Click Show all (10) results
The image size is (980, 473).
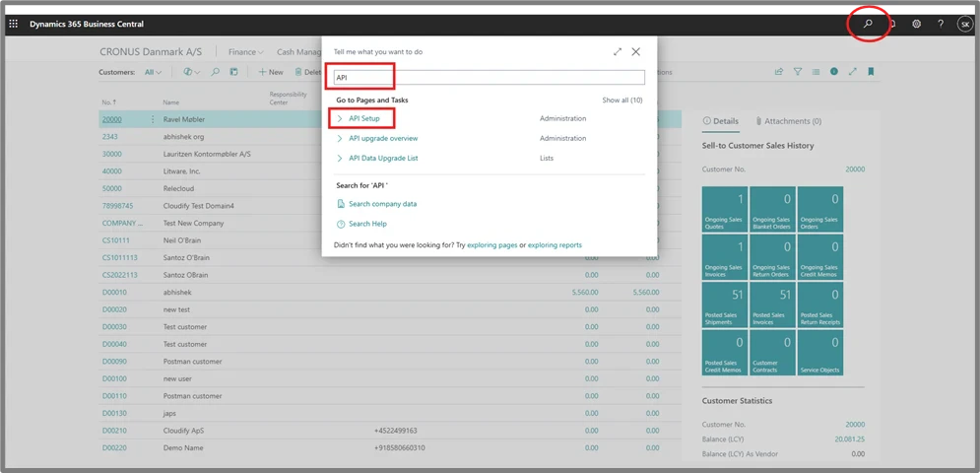(621, 101)
